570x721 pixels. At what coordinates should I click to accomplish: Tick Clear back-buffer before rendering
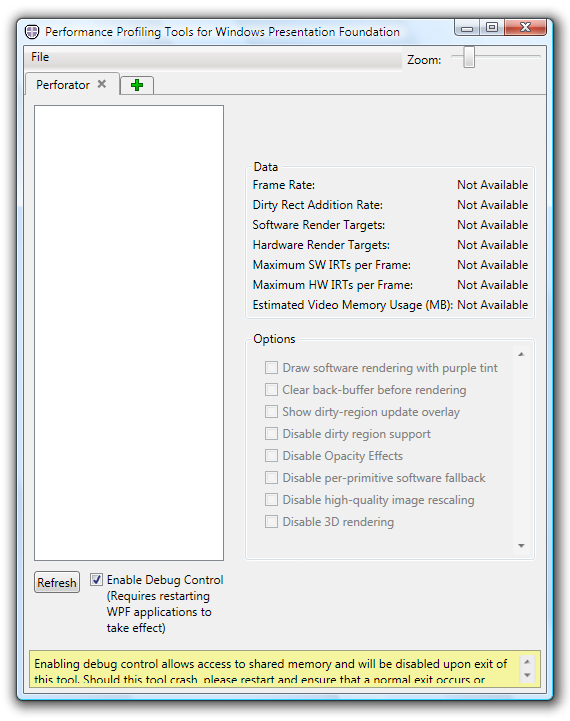point(271,390)
